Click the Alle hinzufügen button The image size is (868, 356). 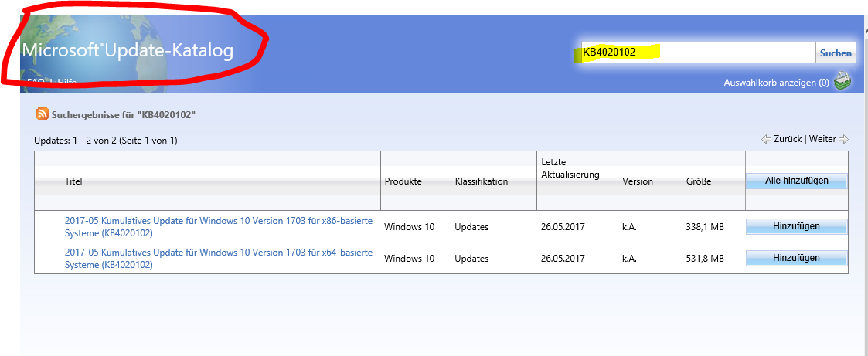pyautogui.click(x=797, y=181)
